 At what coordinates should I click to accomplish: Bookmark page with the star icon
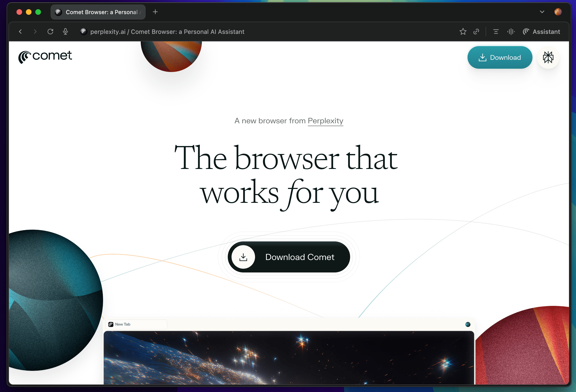coord(463,32)
